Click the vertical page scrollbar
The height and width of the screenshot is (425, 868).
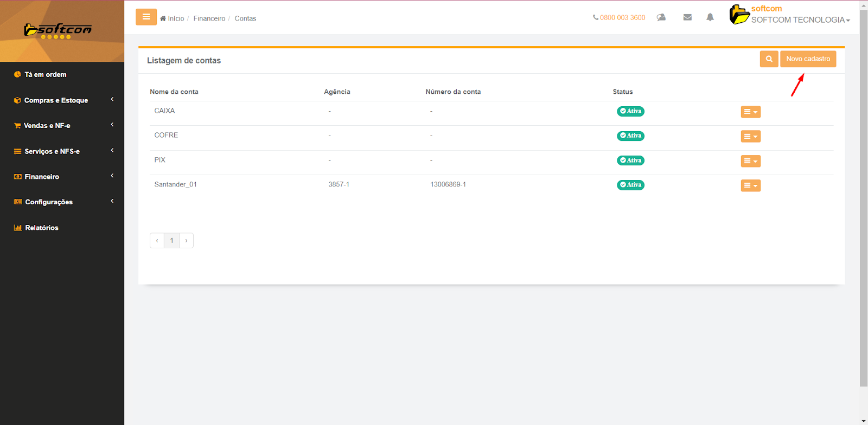point(863,195)
